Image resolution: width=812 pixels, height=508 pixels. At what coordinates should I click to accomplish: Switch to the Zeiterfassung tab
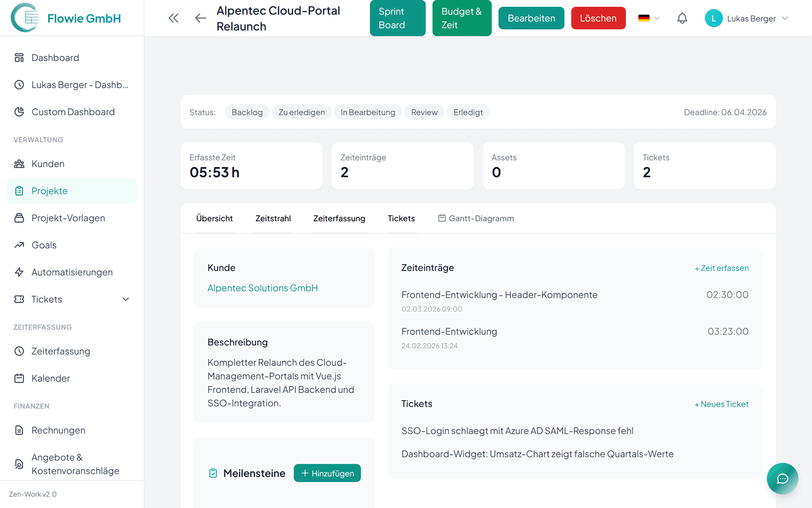[339, 218]
